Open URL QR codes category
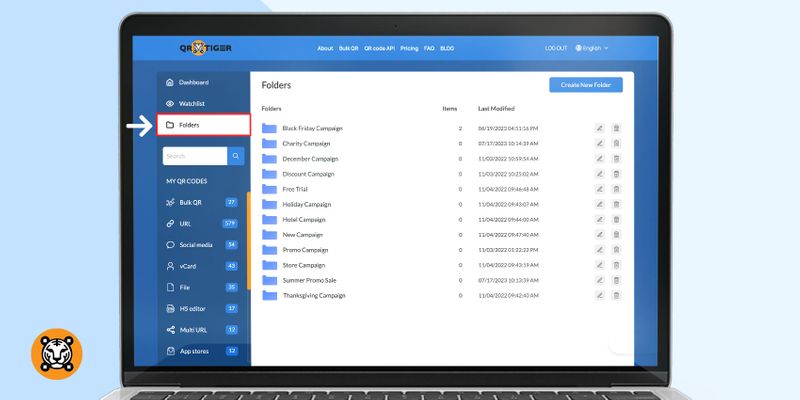800x400 pixels. pos(202,223)
